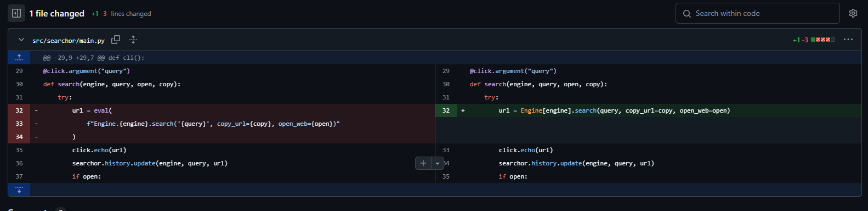Select the '1 file changed' heading
Viewport: 868px width, 211px height.
point(57,13)
